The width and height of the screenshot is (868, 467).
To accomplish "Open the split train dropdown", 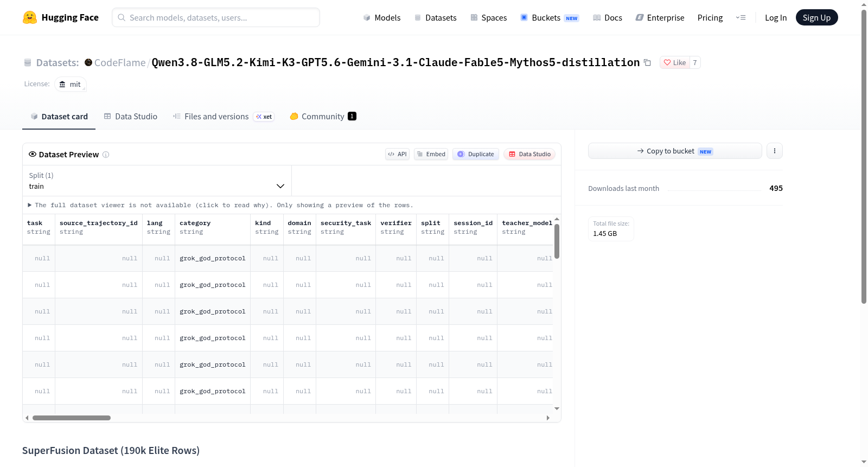I will click(x=157, y=181).
